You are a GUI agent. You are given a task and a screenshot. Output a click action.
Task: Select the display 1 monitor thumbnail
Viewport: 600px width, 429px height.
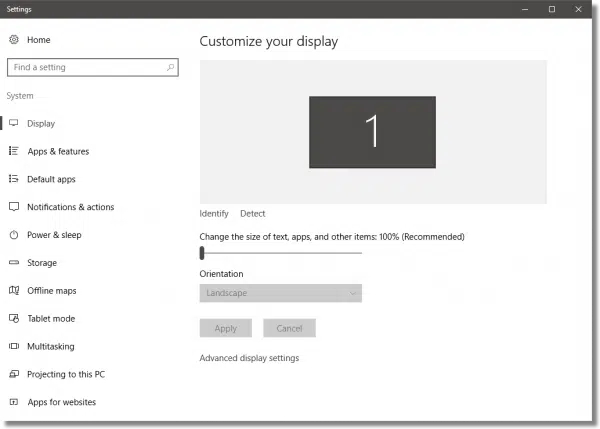coord(372,132)
